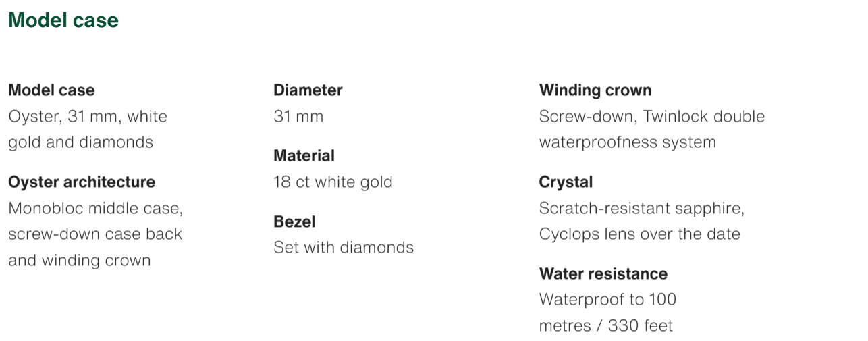
Task: Click the bold black Model case label
Action: click(x=51, y=90)
